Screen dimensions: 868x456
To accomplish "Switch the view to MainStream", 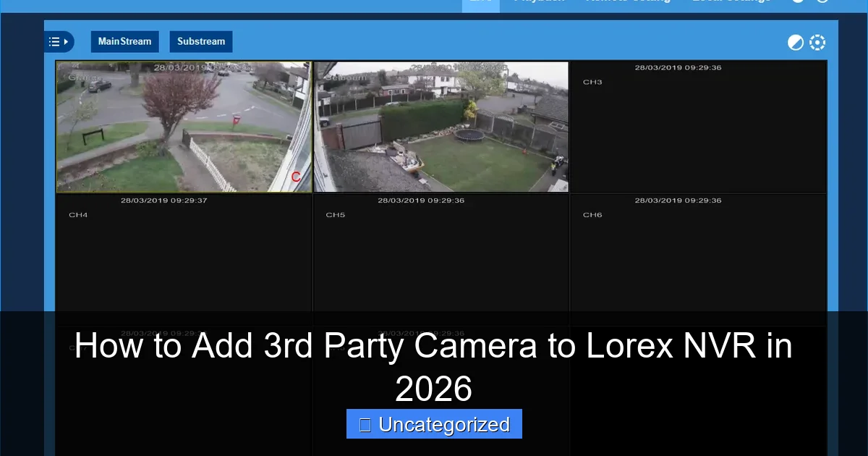I will 124,41.
